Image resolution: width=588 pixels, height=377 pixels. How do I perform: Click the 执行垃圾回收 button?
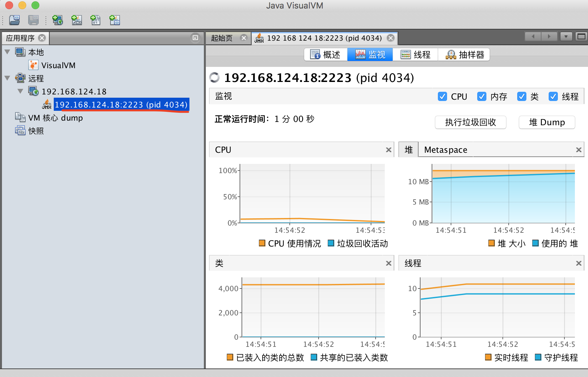pos(471,122)
